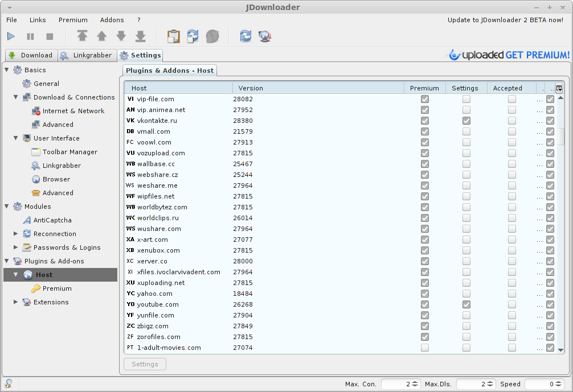Toggle Accepted checkbox for wallbase.cc
The height and width of the screenshot is (392, 573).
point(512,164)
